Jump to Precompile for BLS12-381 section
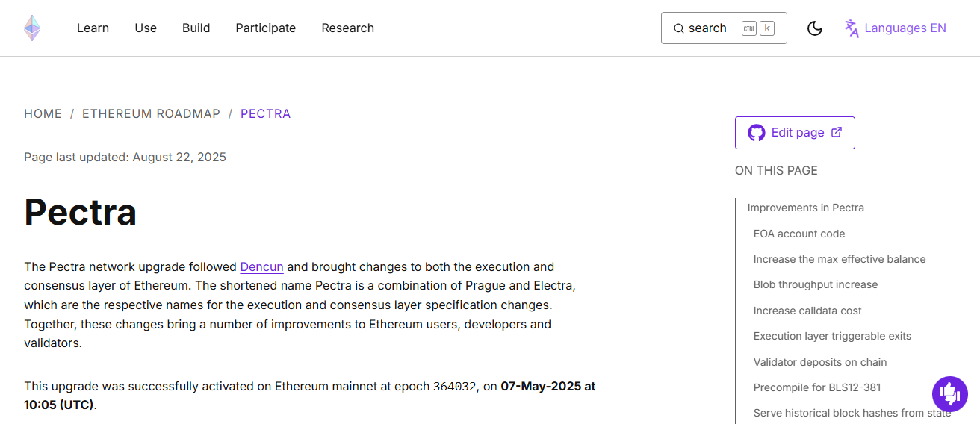 [x=817, y=387]
